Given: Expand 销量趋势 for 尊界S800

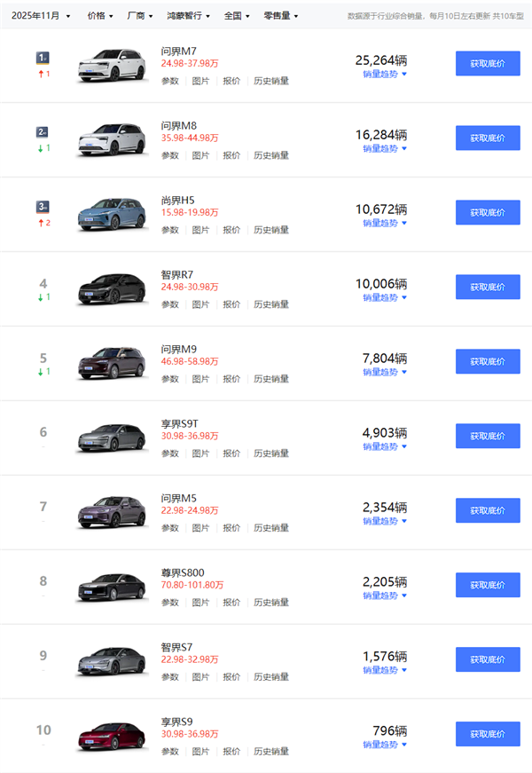Looking at the screenshot, I should (x=379, y=596).
